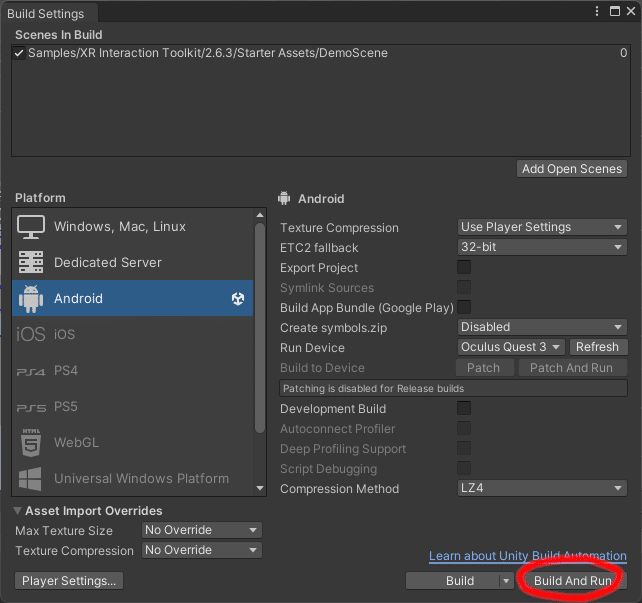Screen dimensions: 642x603
Task: Open the Run Device Oculus Quest 3 dropdown
Action: tap(511, 347)
